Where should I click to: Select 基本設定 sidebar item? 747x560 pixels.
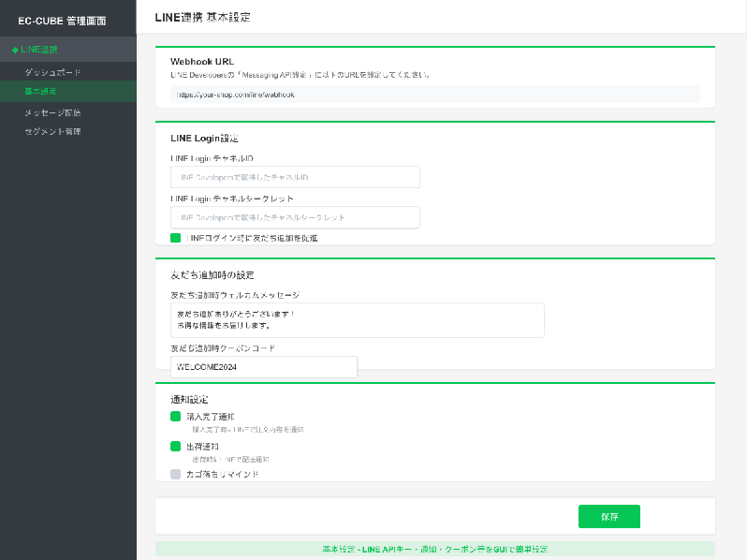[x=68, y=91]
